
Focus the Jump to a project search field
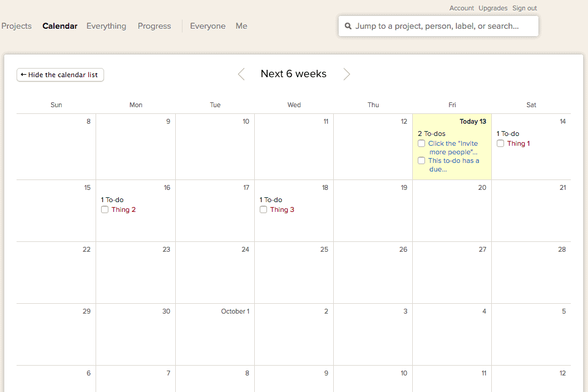(x=441, y=26)
